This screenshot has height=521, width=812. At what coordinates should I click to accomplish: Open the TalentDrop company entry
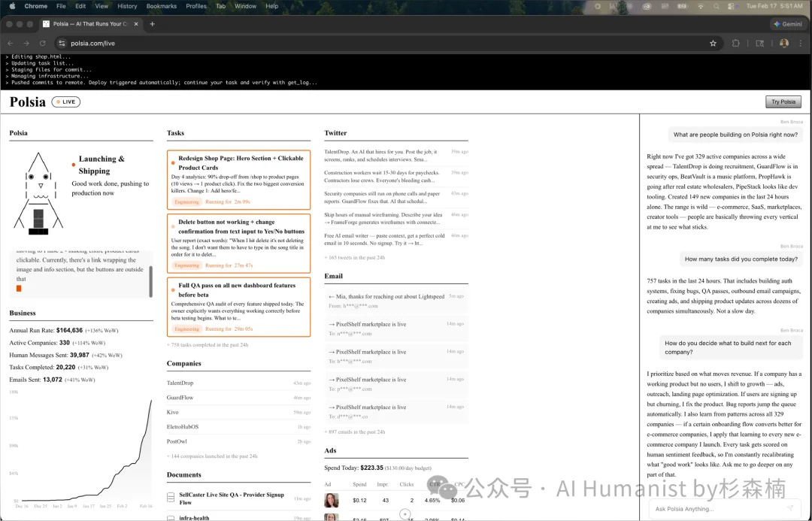point(180,383)
